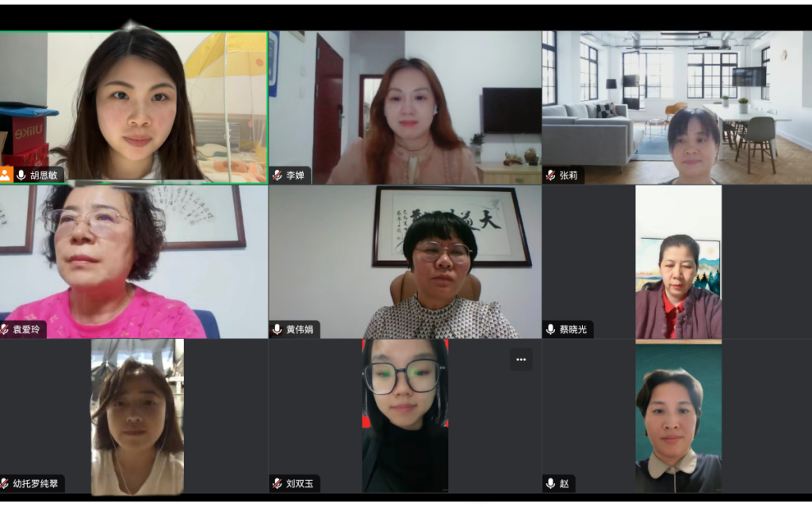Click the microphone icon next to 黄伟娟
The height and width of the screenshot is (507, 812).
(278, 329)
